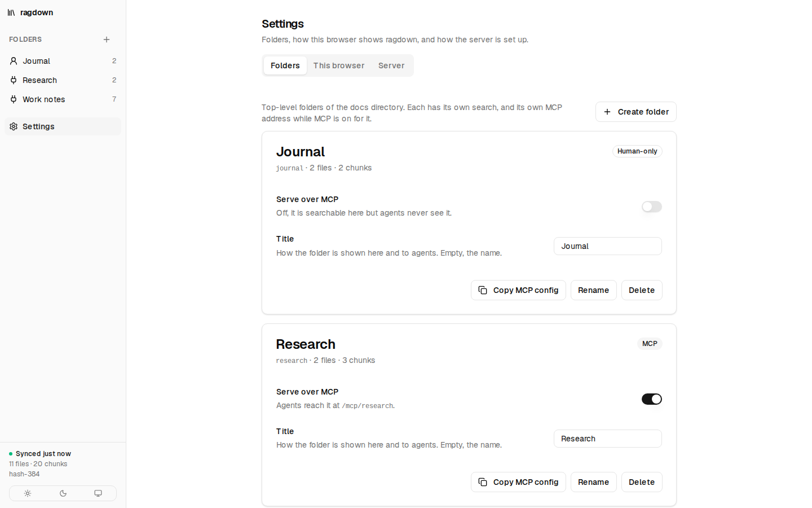This screenshot has height=508, width=812.
Task: Click the Human-only badge
Action: [637, 151]
